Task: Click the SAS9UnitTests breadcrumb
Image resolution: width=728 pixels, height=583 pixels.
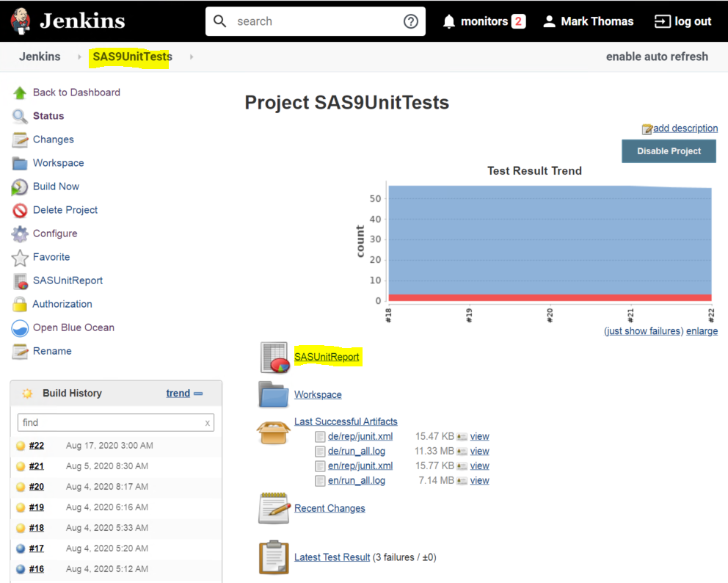Action: pyautogui.click(x=132, y=57)
